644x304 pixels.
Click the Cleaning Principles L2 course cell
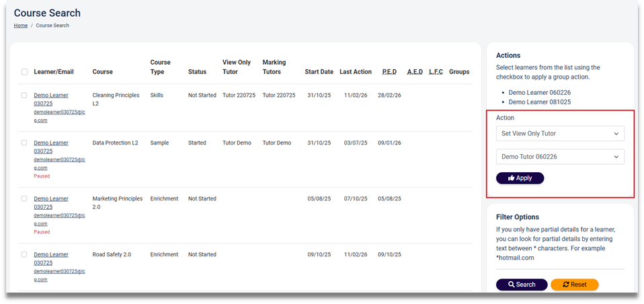(116, 100)
